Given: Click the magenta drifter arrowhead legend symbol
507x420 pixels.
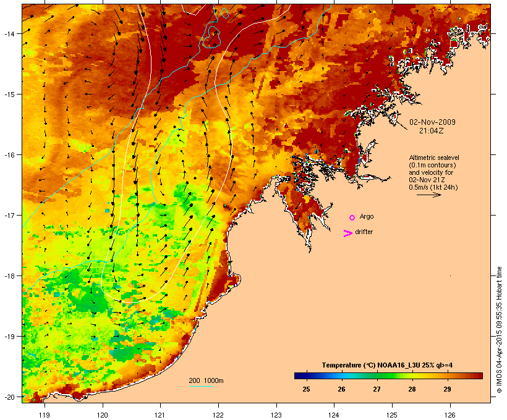Looking at the screenshot, I should 347,233.
